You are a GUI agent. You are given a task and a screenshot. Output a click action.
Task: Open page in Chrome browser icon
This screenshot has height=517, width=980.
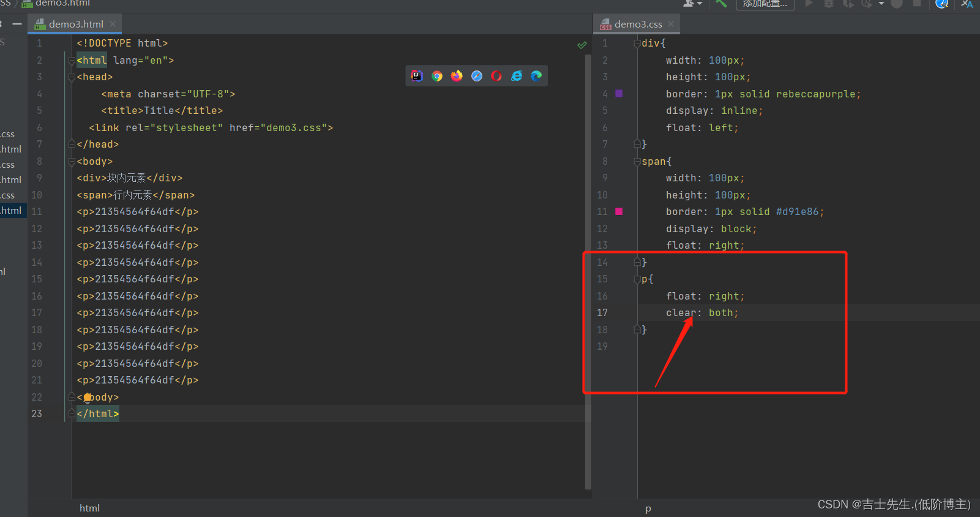point(437,76)
